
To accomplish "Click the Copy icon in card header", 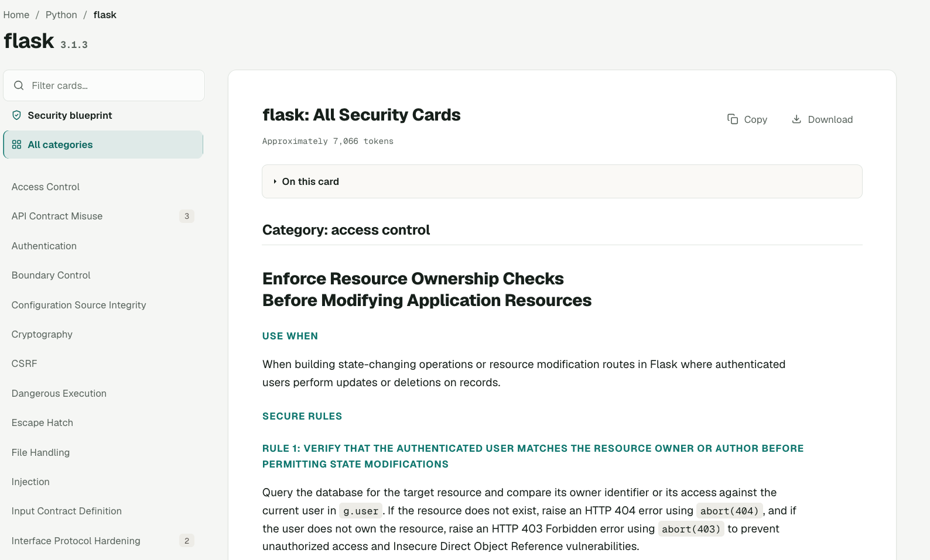I will (x=733, y=119).
